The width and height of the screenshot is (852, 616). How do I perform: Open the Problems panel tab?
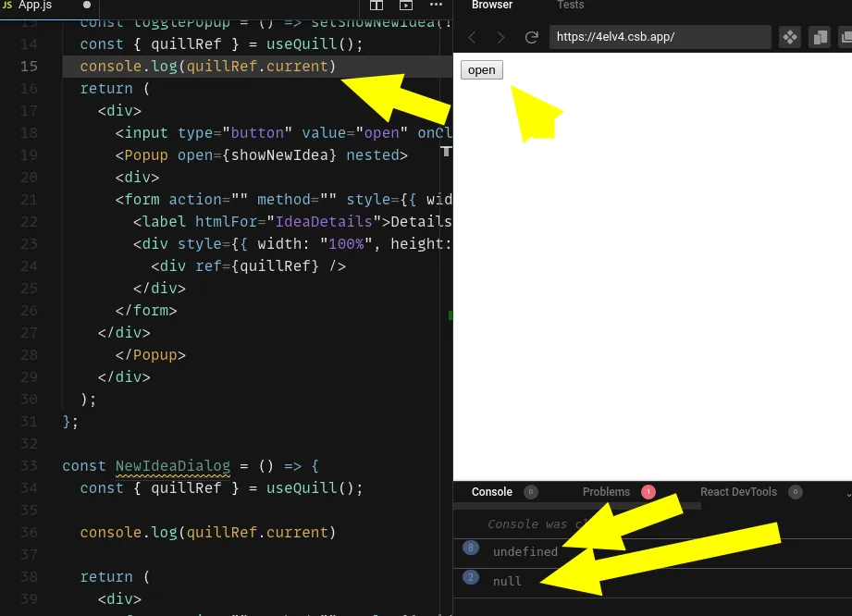(x=606, y=492)
